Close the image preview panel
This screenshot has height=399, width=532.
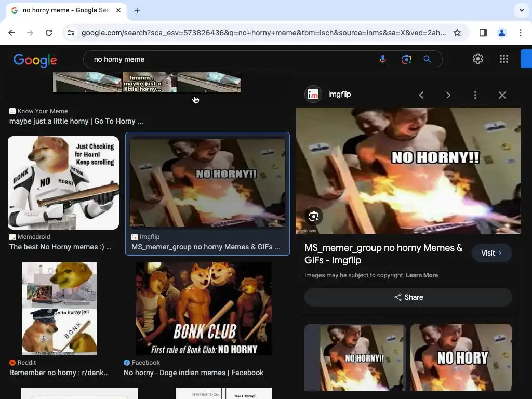[x=502, y=95]
